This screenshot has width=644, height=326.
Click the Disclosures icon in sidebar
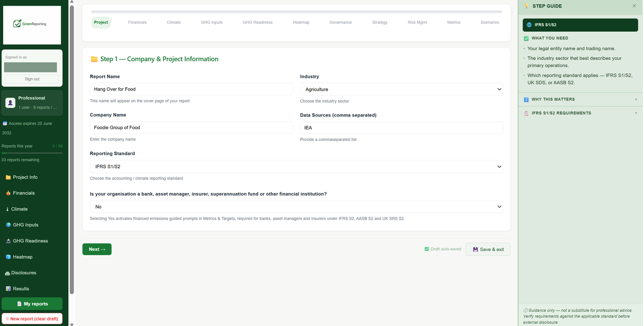click(7, 273)
